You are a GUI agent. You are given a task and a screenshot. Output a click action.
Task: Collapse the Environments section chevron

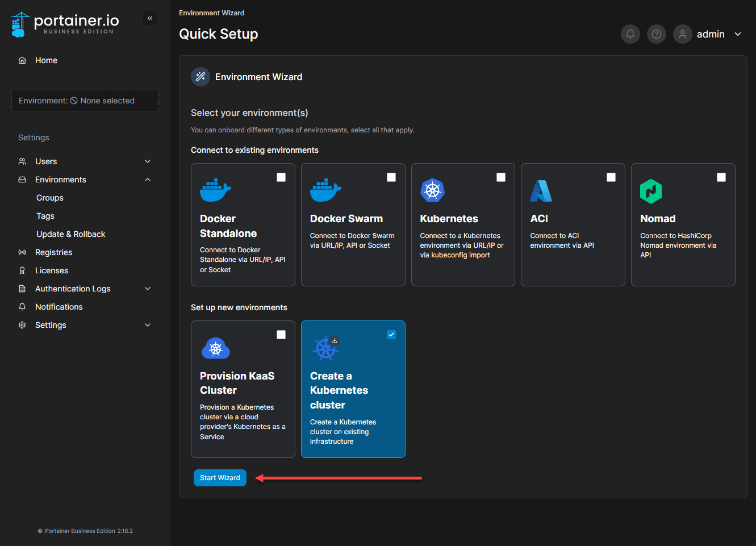tap(148, 180)
